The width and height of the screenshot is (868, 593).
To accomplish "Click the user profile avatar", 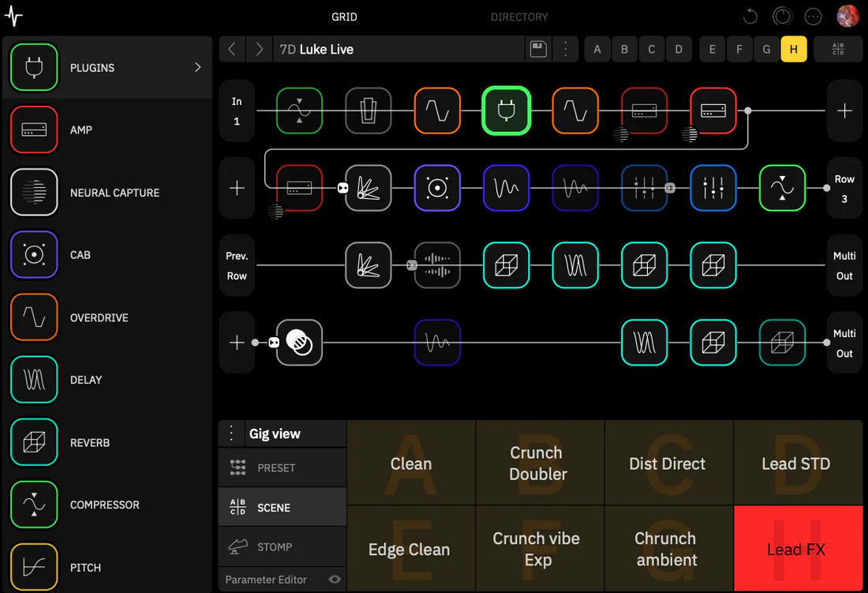I will [x=847, y=16].
